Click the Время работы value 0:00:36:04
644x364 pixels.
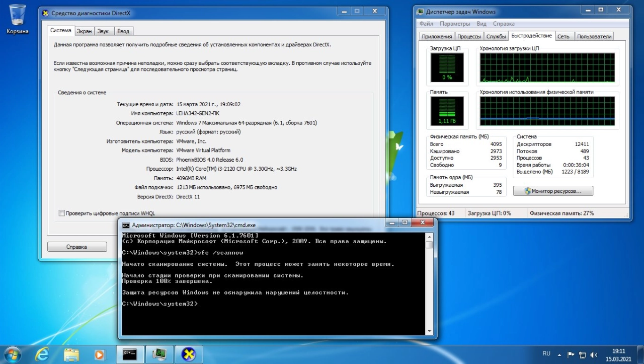[576, 165]
